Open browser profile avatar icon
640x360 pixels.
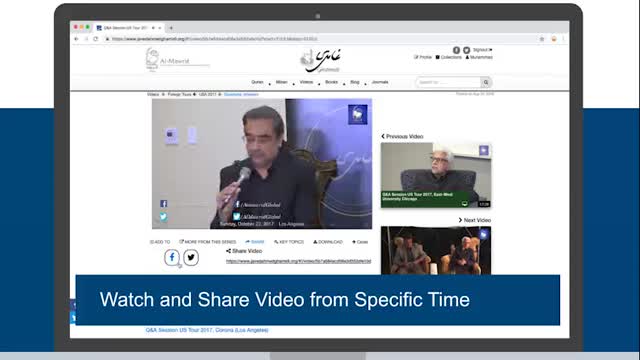click(x=554, y=39)
